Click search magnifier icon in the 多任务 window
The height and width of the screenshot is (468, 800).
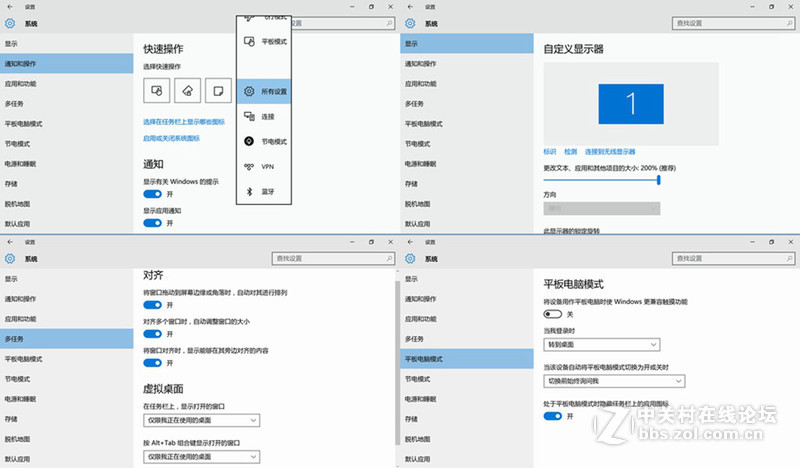[389, 258]
